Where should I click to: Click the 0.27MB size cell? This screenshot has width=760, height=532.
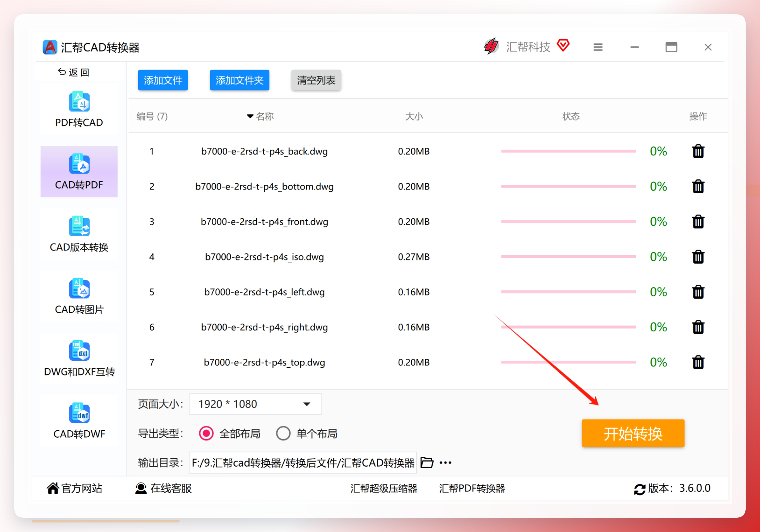[414, 257]
